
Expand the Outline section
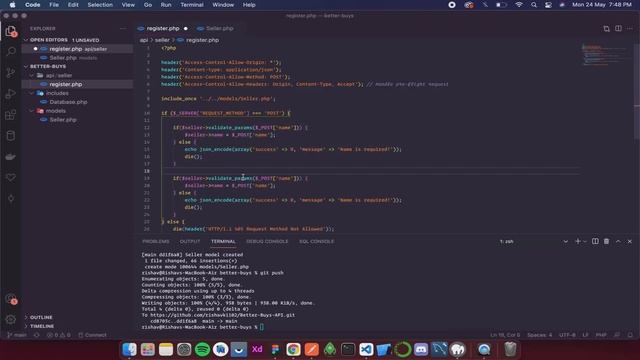41,317
